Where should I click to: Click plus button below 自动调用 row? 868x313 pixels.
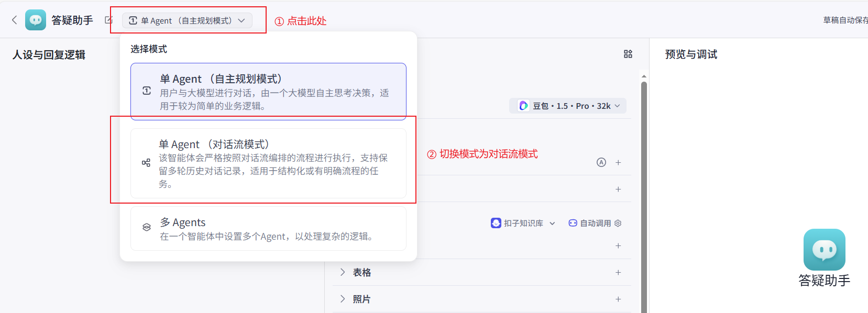pos(618,245)
